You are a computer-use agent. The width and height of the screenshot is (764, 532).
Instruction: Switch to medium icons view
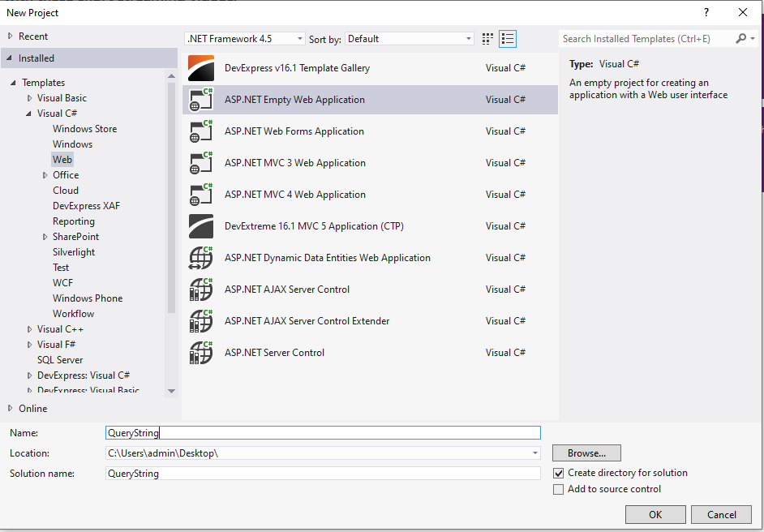click(x=487, y=39)
